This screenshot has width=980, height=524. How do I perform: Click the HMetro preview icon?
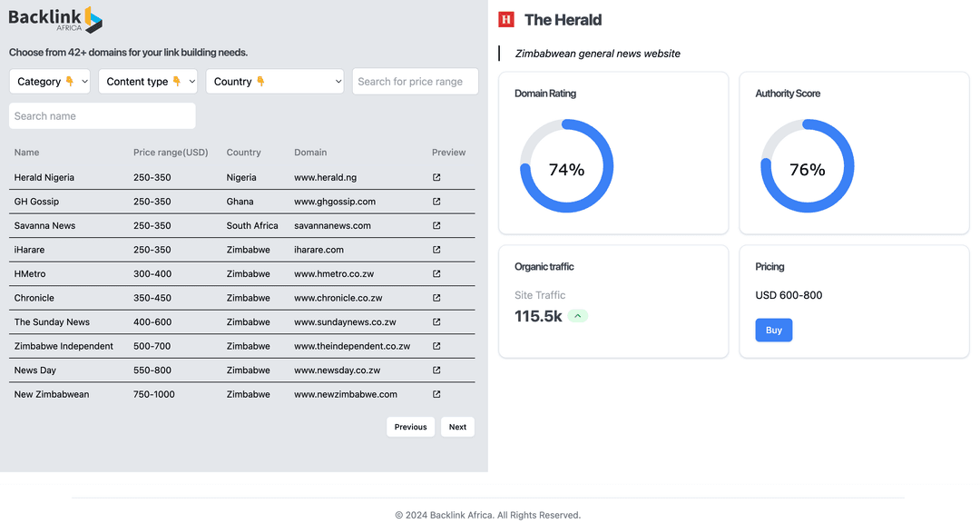pyautogui.click(x=436, y=274)
